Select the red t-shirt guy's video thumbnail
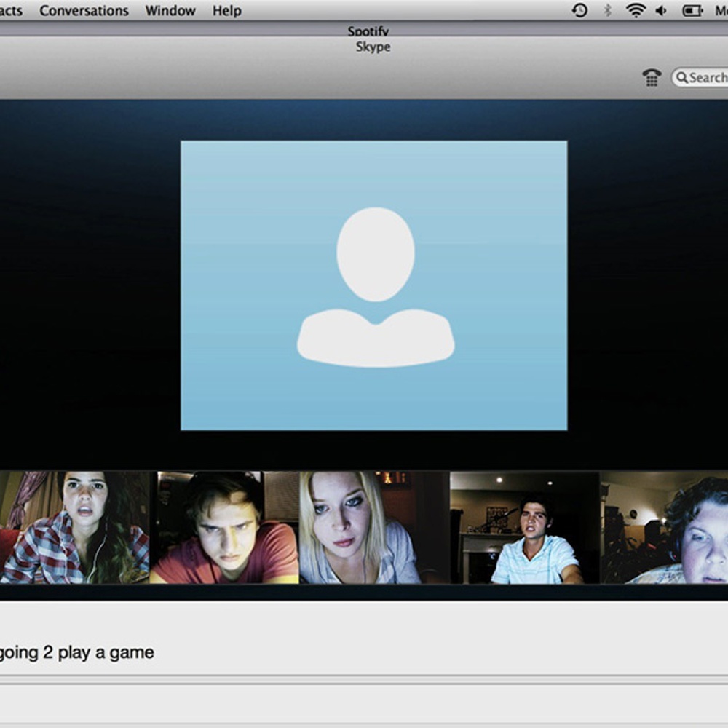This screenshot has width=728, height=728. tap(224, 527)
